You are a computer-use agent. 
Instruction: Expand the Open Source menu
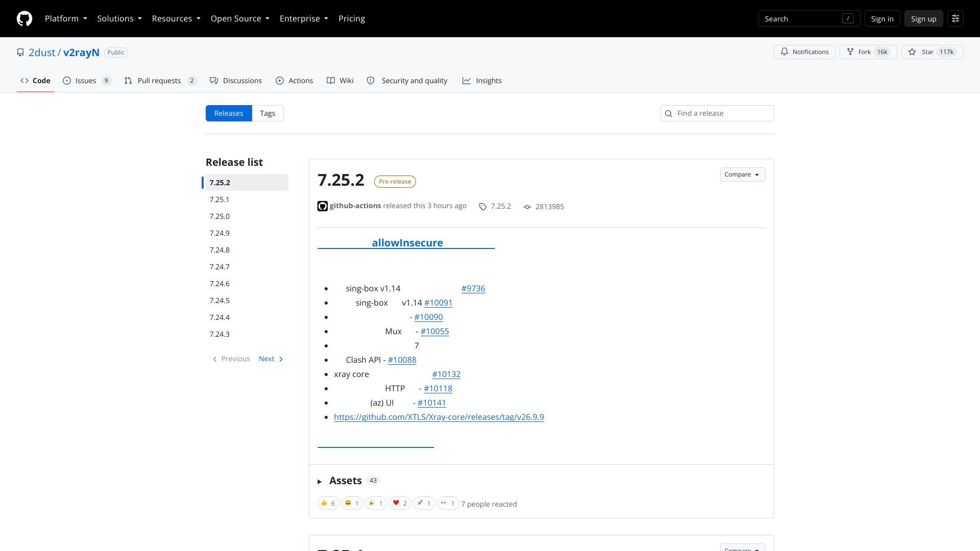(x=240, y=18)
